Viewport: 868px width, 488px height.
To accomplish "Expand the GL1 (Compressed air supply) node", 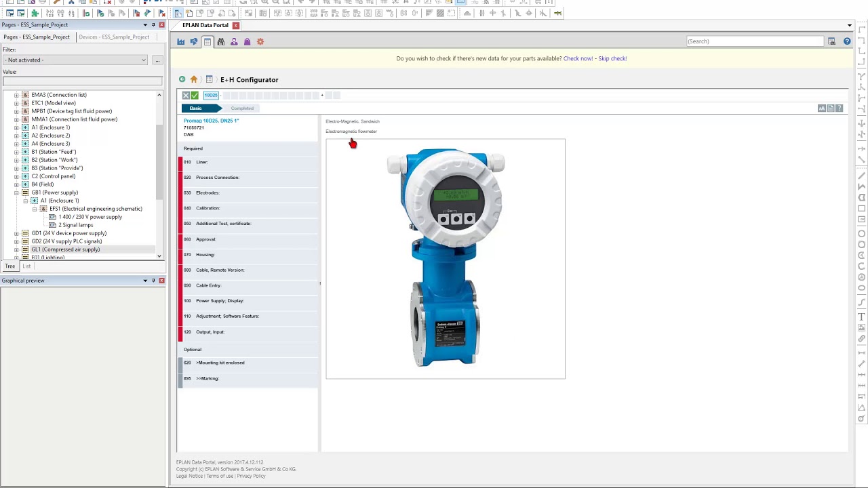I will point(16,249).
